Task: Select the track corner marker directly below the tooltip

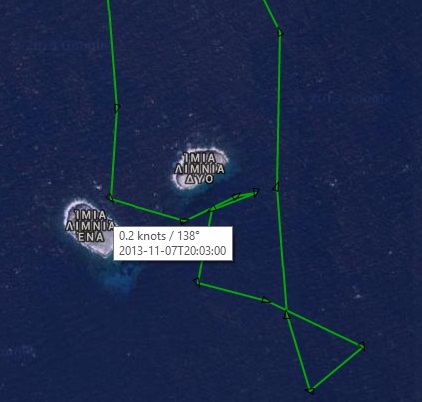Action: pyautogui.click(x=197, y=282)
